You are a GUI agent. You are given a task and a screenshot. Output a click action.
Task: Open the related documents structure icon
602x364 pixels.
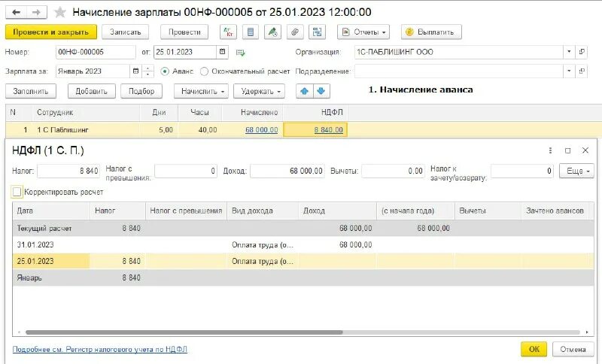coord(317,32)
